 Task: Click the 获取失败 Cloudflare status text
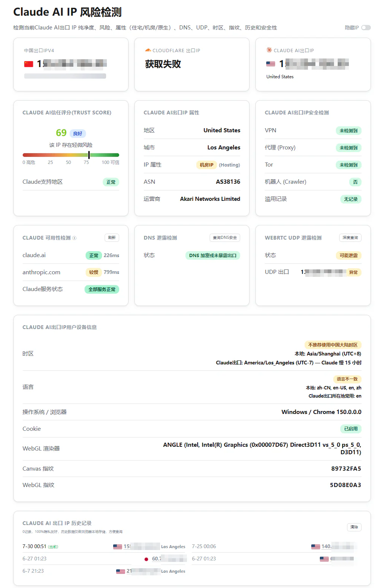click(x=163, y=64)
